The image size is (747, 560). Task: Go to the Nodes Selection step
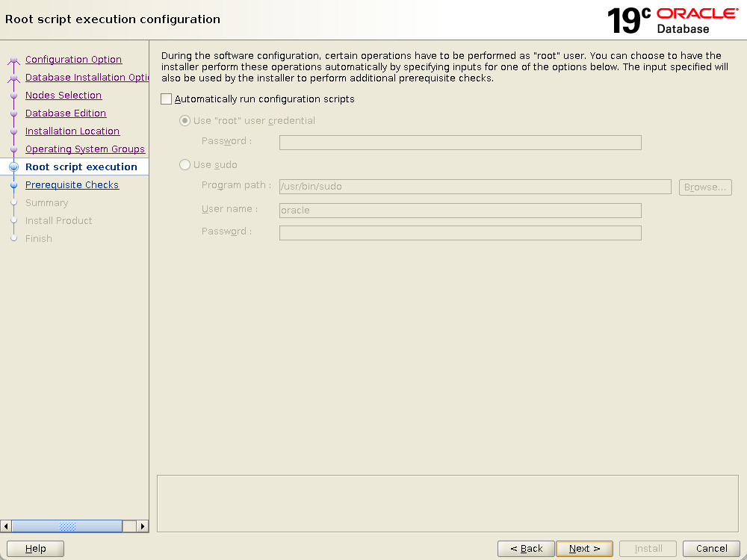tap(63, 96)
